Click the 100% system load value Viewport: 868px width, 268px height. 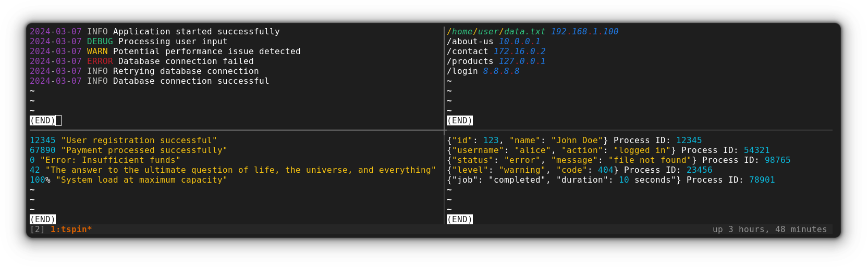click(x=40, y=180)
